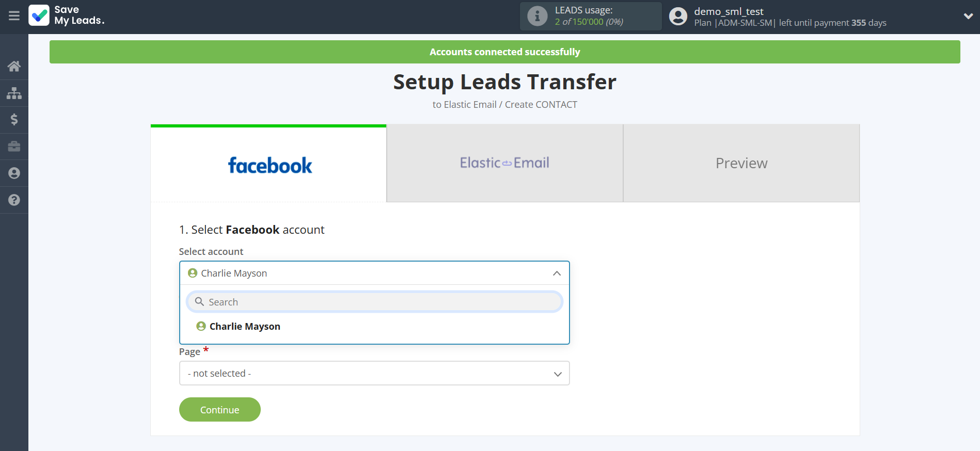Click the user avatar icon in header
980x451 pixels.
click(678, 17)
